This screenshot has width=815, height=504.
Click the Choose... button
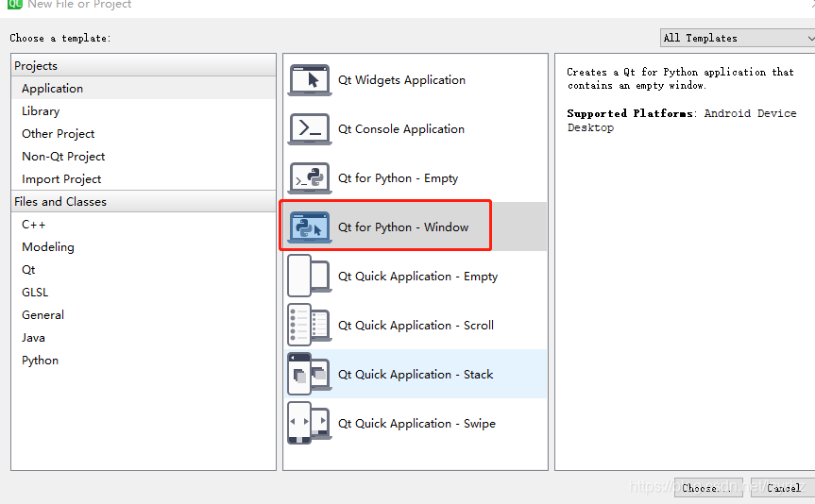coord(708,488)
